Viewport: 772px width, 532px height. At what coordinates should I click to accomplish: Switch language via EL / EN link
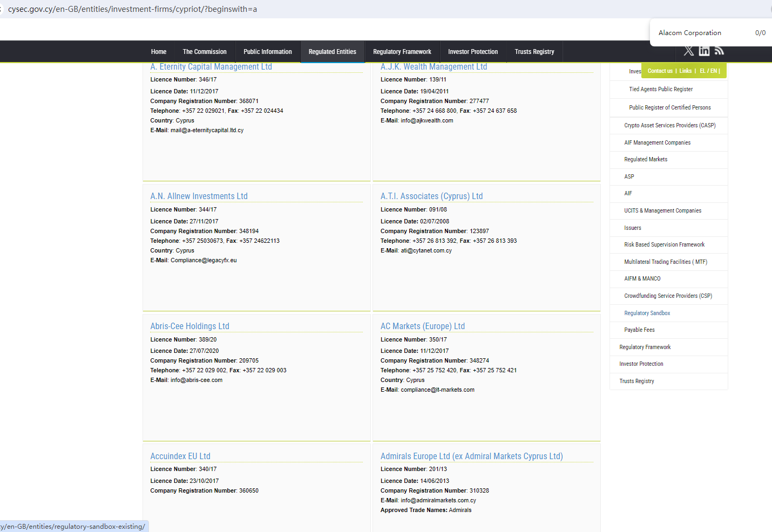[708, 71]
